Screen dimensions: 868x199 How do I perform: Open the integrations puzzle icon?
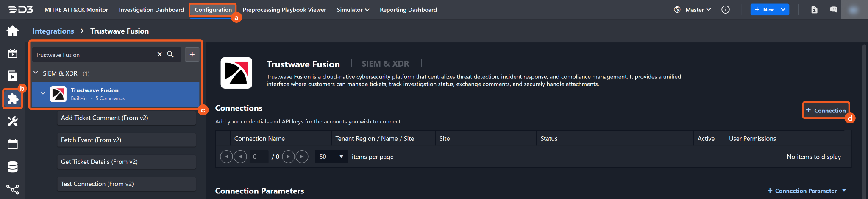[x=13, y=99]
